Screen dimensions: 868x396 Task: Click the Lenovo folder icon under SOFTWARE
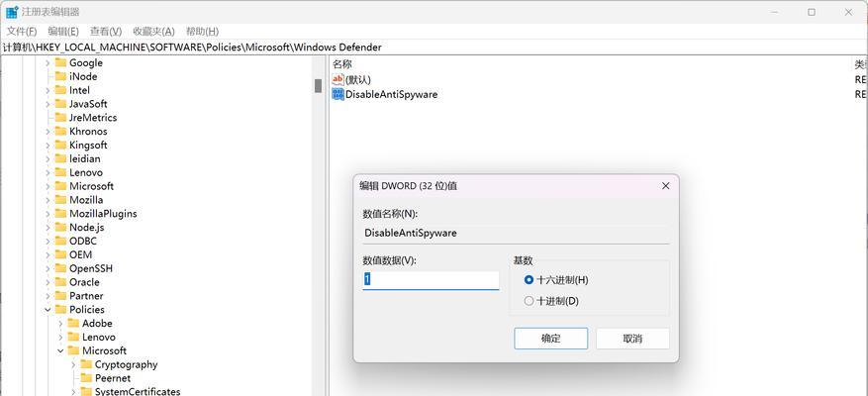pos(60,172)
